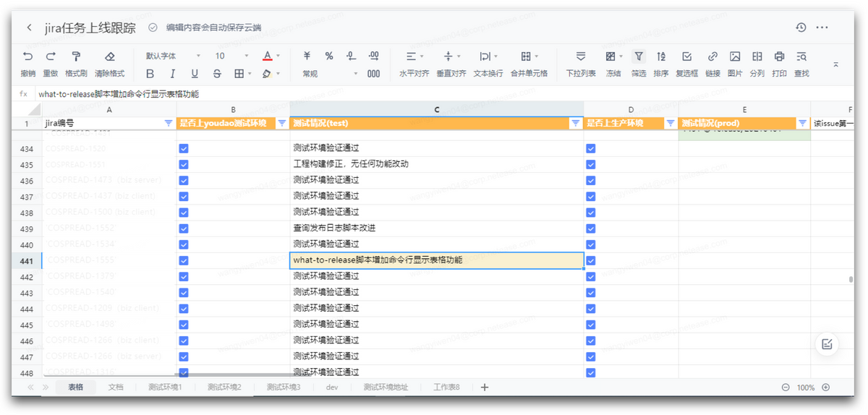868x415 pixels.
Task: Click the cell borders grid icon
Action: 239,74
